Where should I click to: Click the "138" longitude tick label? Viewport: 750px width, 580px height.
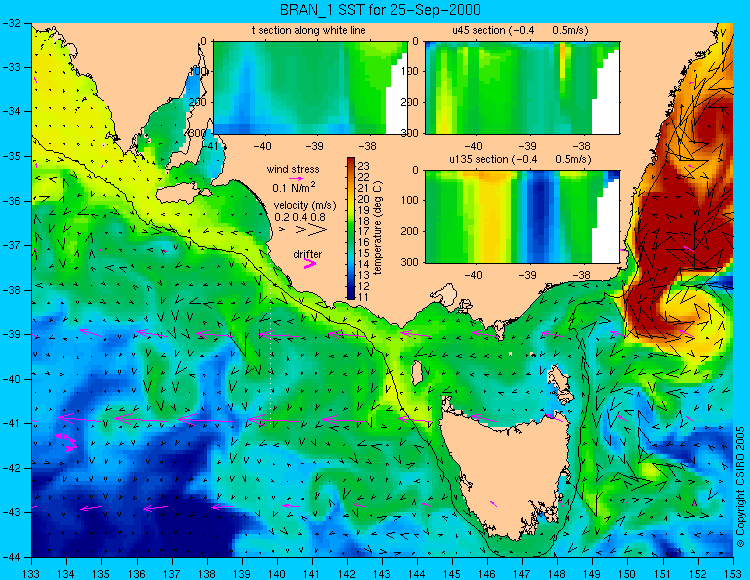(207, 573)
